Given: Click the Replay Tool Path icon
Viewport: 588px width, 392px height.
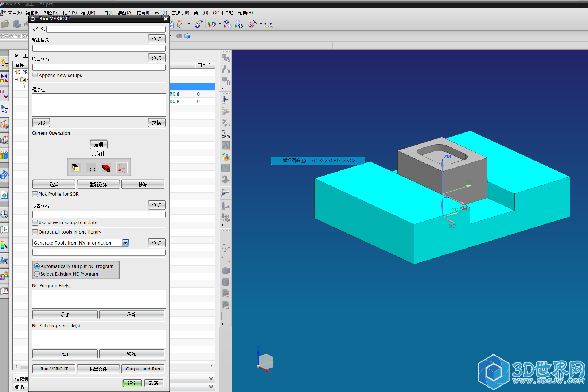Looking at the screenshot, I should tap(226, 134).
